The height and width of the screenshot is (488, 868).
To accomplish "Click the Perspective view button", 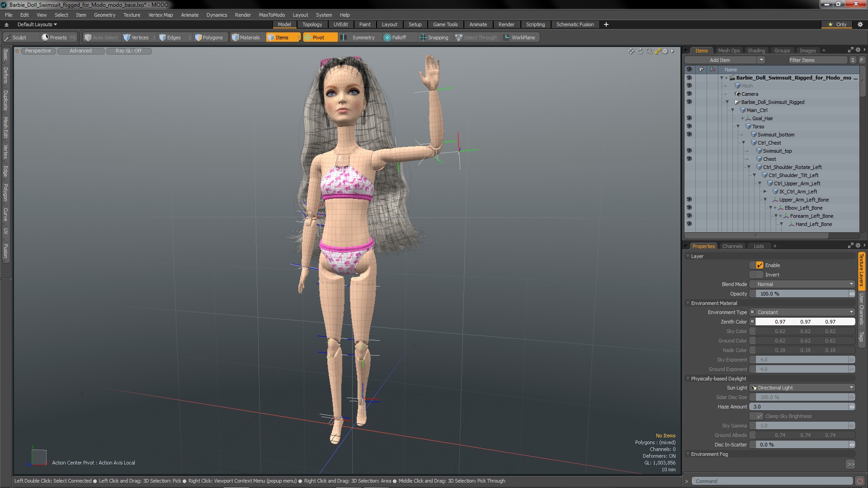I will pyautogui.click(x=38, y=51).
